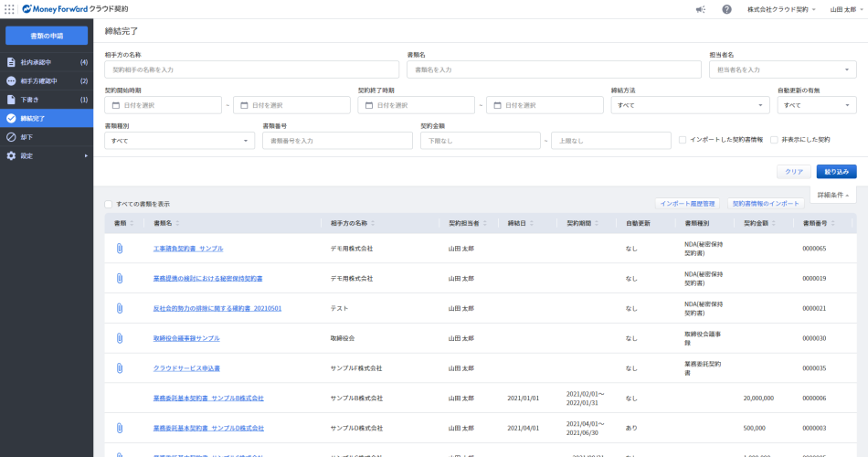
Task: Click the 相手方の名称 input field
Action: point(251,69)
